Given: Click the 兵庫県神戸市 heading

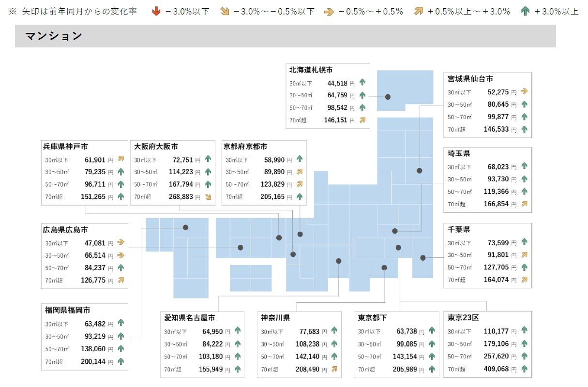Looking at the screenshot, I should tap(65, 146).
